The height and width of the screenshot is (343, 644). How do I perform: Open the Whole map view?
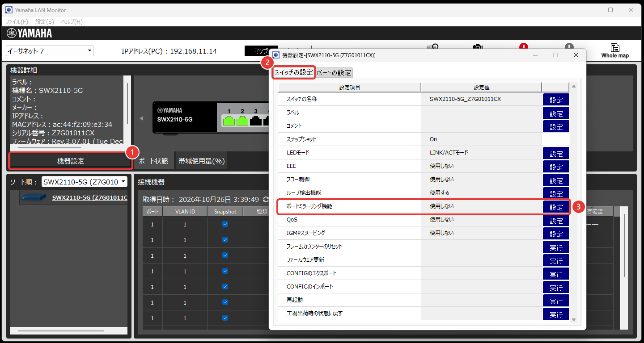point(614,51)
